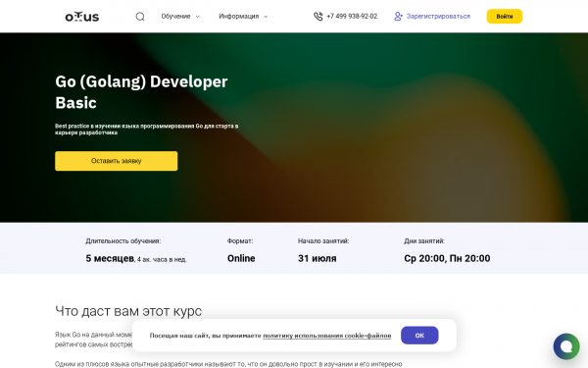Open the Зарегистрироваться link
The width and height of the screenshot is (588, 368).
click(438, 16)
